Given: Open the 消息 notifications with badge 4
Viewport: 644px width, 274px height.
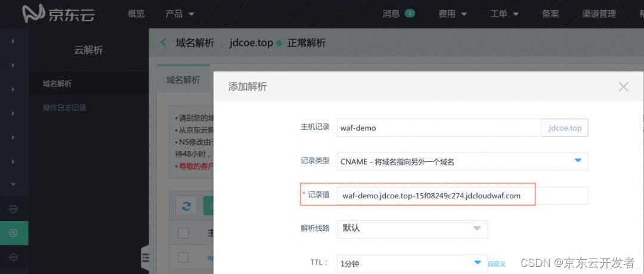Looking at the screenshot, I should (x=399, y=14).
